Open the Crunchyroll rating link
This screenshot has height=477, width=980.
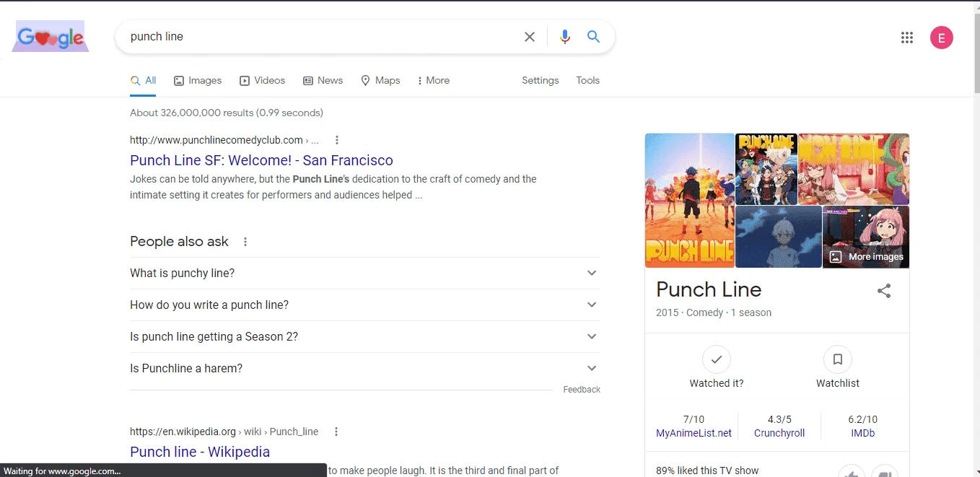[779, 433]
